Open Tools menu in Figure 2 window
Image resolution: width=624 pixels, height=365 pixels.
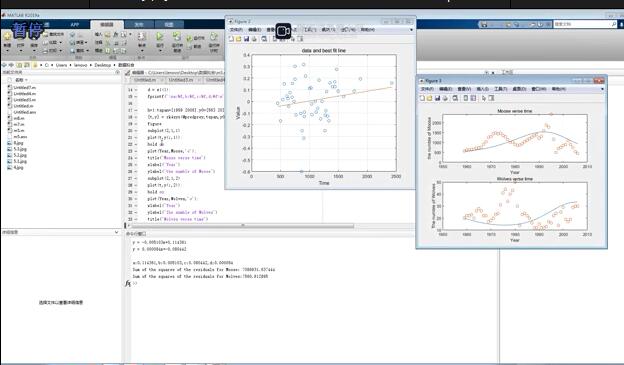pyautogui.click(x=310, y=30)
